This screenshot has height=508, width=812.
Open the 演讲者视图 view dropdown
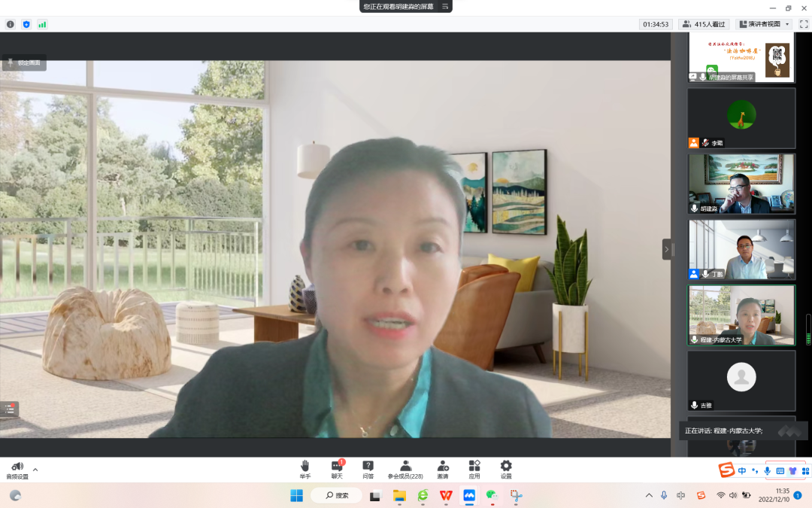tap(764, 24)
